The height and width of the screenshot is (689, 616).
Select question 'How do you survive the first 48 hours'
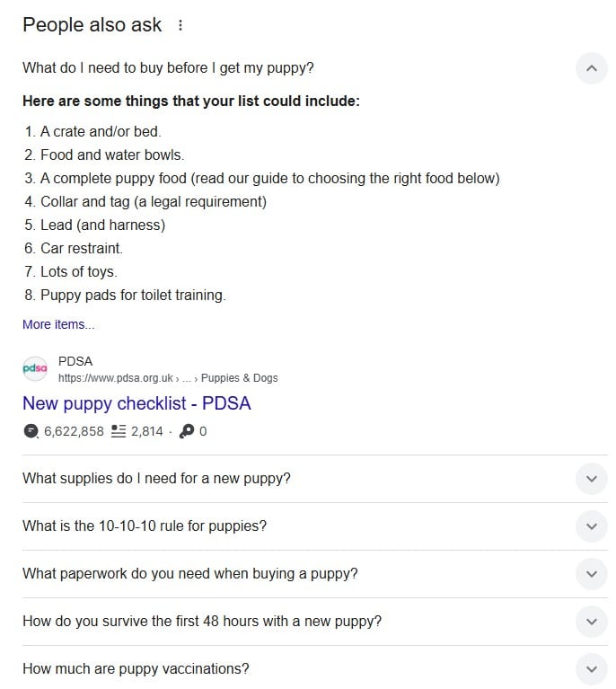tap(202, 622)
